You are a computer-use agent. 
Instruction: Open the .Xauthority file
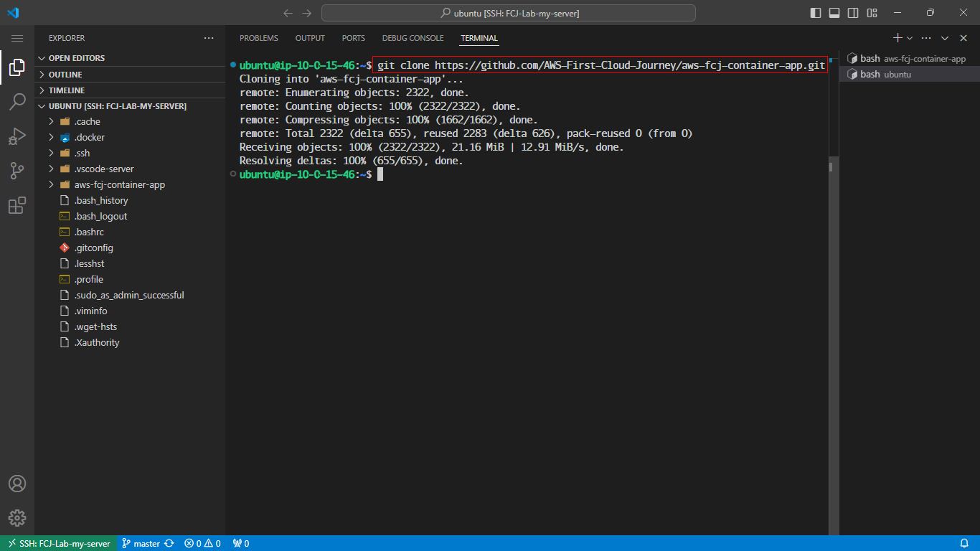[x=130, y=342]
